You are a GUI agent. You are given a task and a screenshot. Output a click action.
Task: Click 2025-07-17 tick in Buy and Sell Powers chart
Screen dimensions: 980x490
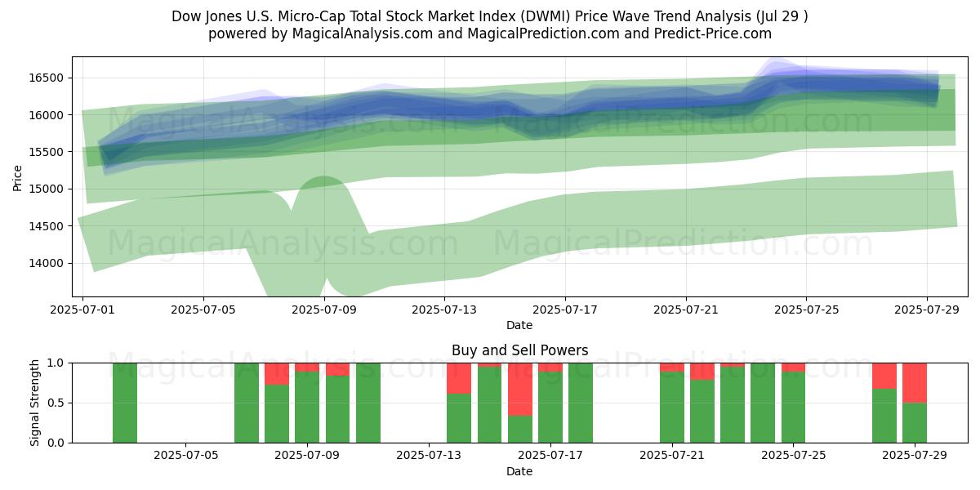551,457
